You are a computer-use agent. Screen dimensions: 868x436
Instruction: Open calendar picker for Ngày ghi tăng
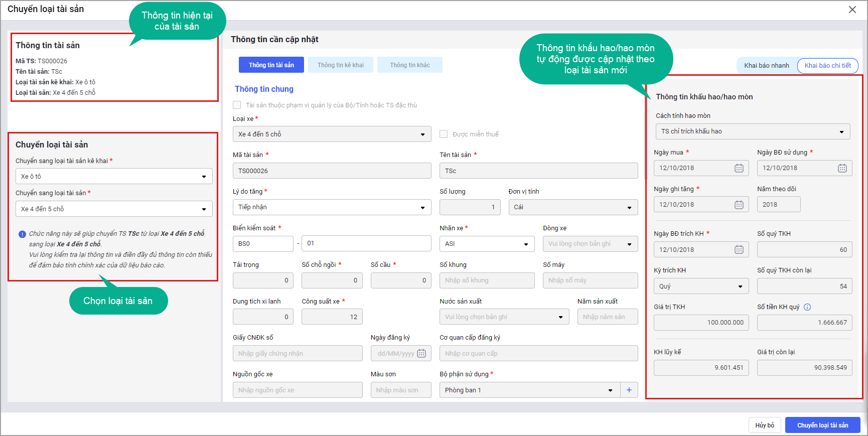[739, 205]
